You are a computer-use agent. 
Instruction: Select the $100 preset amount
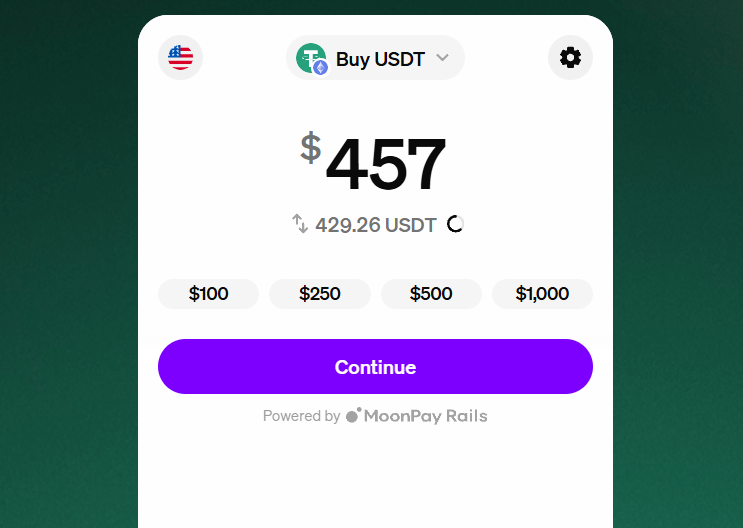click(x=208, y=294)
